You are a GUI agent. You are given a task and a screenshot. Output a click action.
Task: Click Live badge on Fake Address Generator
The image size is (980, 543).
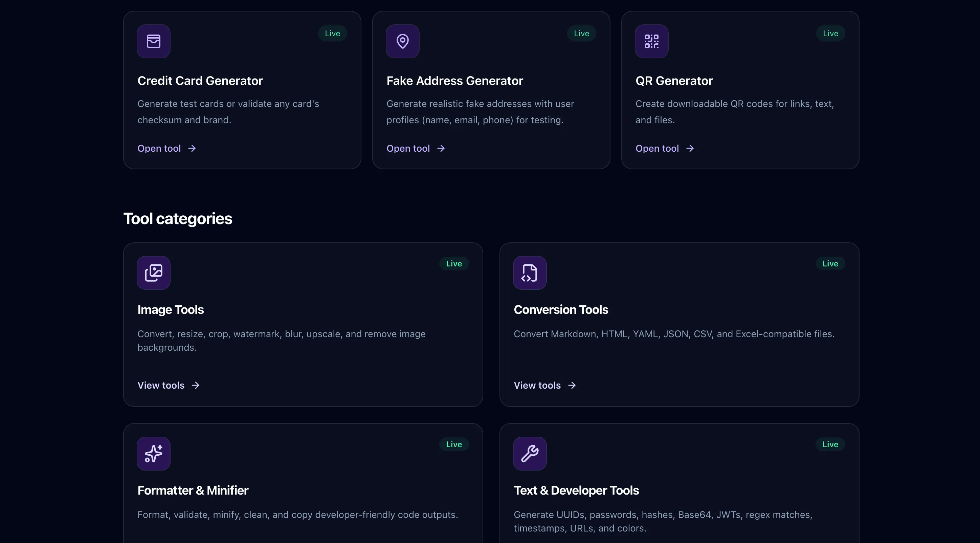(581, 34)
